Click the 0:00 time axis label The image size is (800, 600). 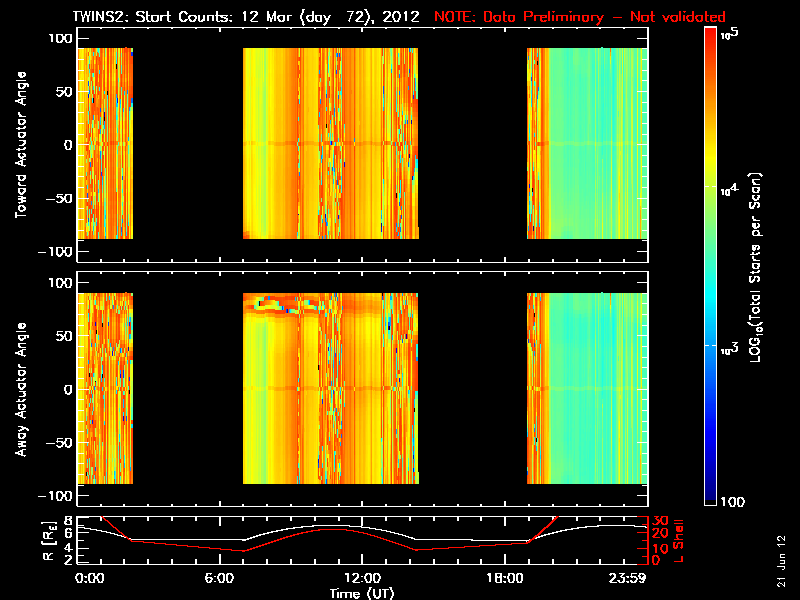tap(90, 578)
